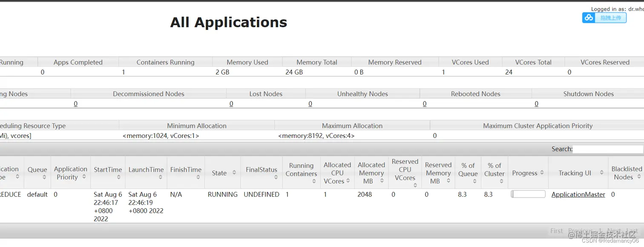644x247 pixels.
Task: Open Rebooted Nodes count link
Action: 425,103
